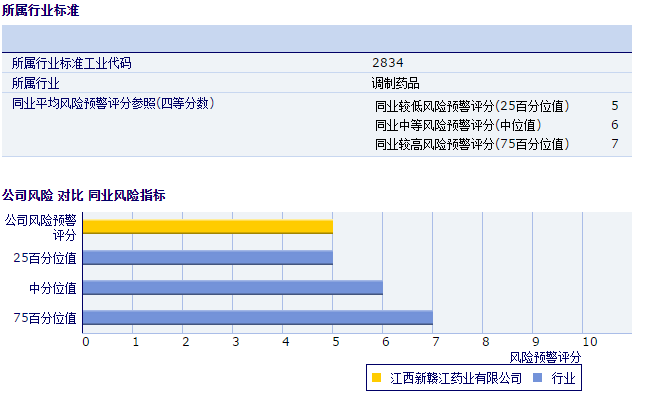Click the 风险预警评分 axis title
Image resolution: width=648 pixels, height=395 pixels.
tap(545, 357)
